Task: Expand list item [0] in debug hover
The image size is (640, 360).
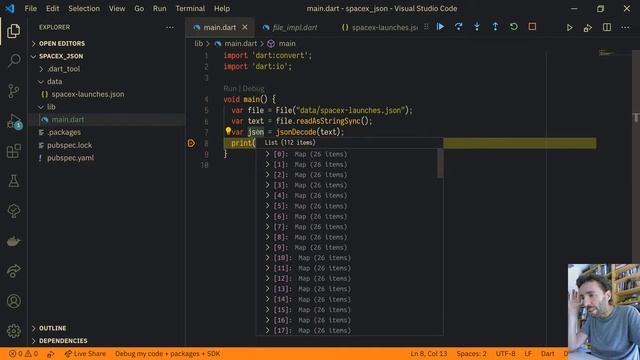Action: (267, 154)
